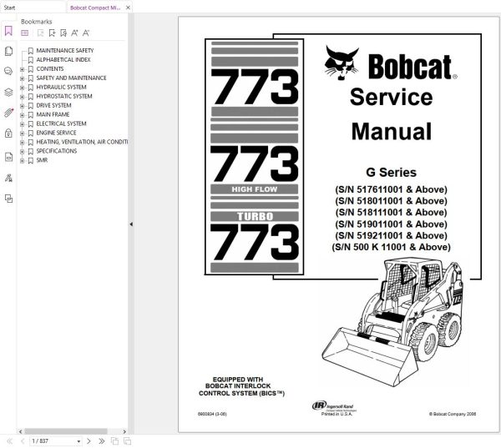Click the bookmark search or find icon
The width and height of the screenshot is (501, 448).
pyautogui.click(x=63, y=33)
